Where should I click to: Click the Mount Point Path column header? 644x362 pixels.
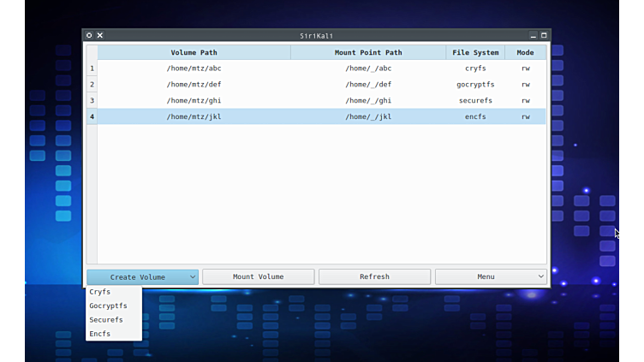point(368,52)
